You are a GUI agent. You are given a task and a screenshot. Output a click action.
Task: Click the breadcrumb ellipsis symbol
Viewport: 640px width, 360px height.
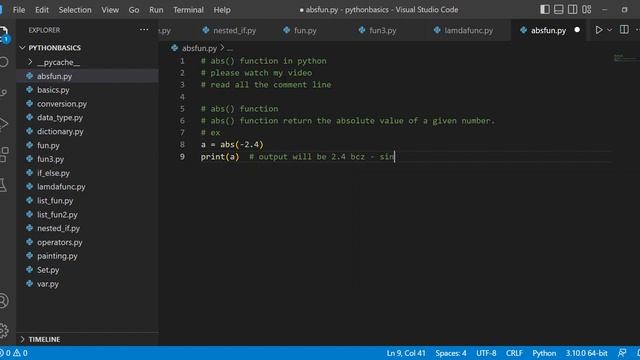point(230,49)
